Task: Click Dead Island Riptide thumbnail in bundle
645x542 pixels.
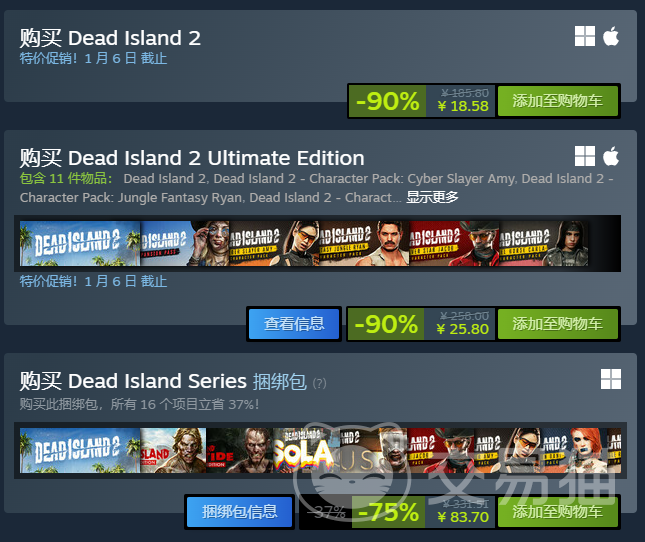Action: (x=239, y=450)
